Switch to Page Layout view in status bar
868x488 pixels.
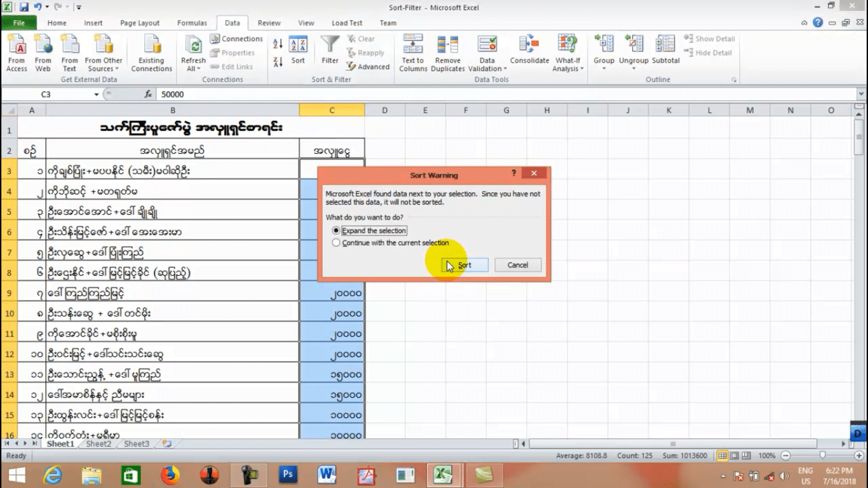click(x=735, y=456)
